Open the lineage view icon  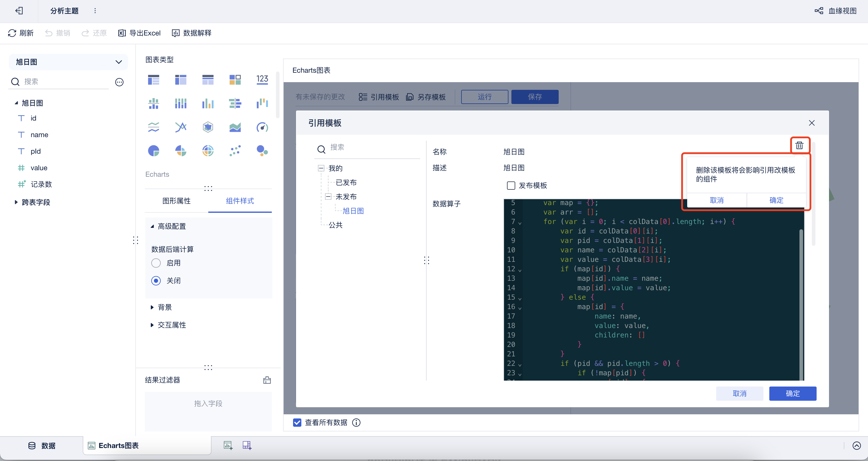tap(819, 11)
